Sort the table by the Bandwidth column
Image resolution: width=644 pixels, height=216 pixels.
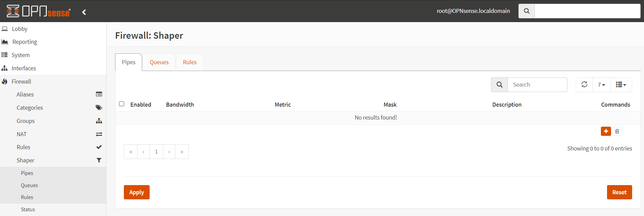(180, 105)
